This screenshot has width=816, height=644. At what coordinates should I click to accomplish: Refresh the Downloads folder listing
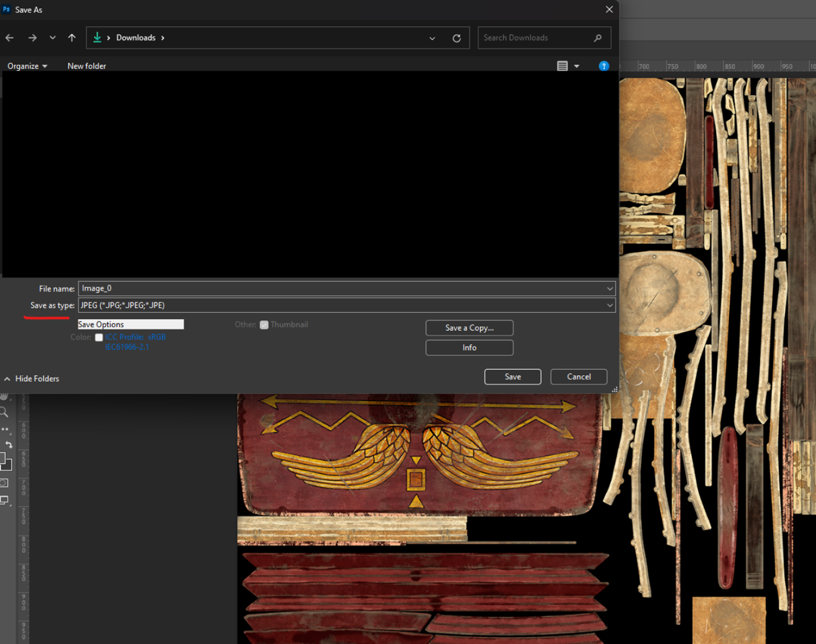click(457, 38)
